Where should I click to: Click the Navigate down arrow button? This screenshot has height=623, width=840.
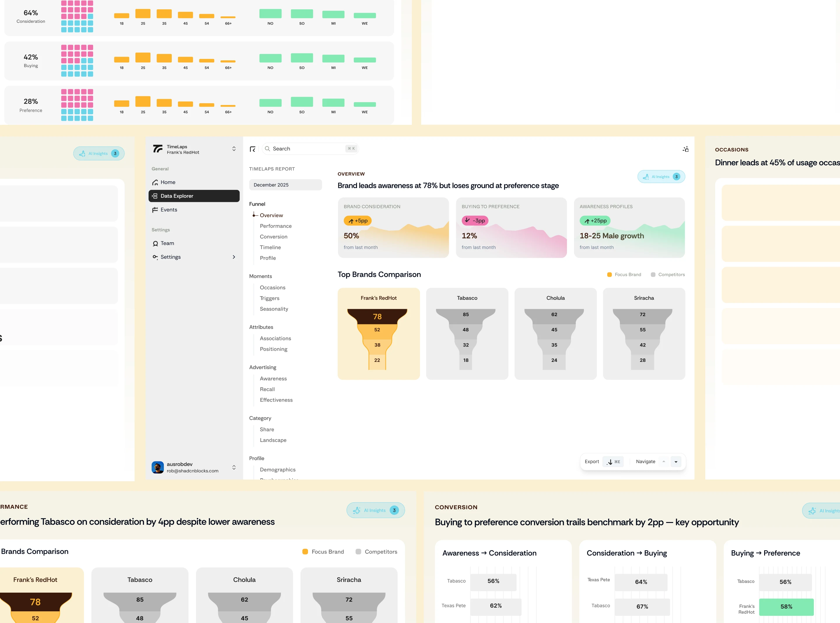676,462
